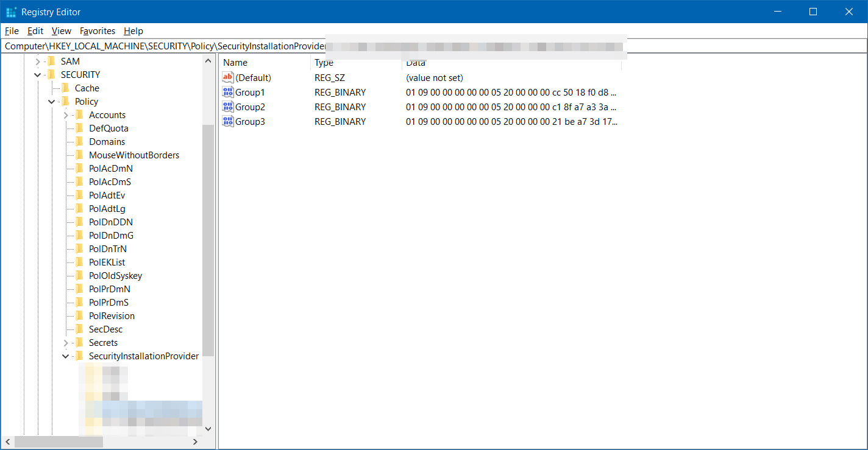Viewport: 868px width, 450px height.
Task: Click REG_SZ type of (Default) row
Action: point(330,78)
